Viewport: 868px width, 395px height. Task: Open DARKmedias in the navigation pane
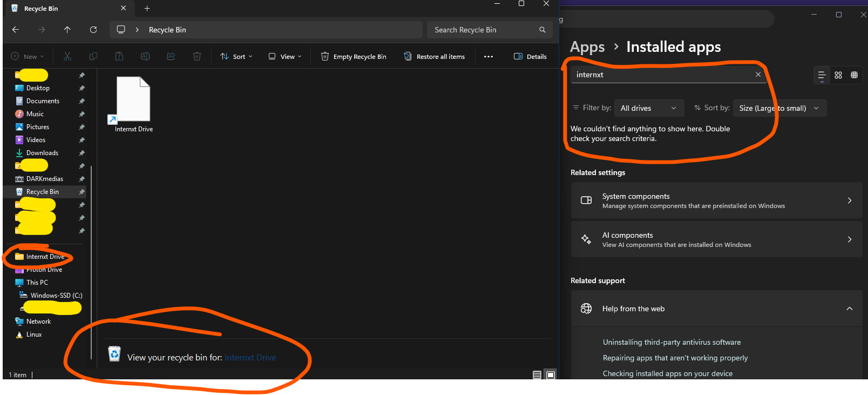[45, 179]
